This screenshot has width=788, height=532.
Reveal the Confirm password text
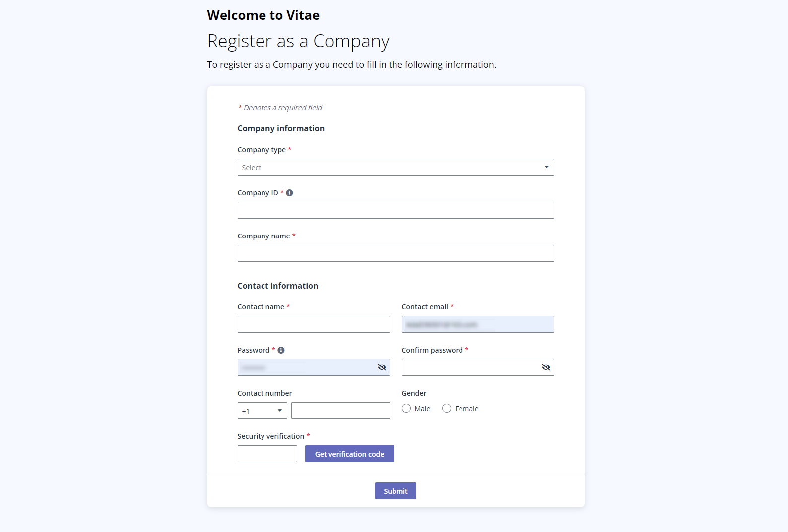point(546,367)
